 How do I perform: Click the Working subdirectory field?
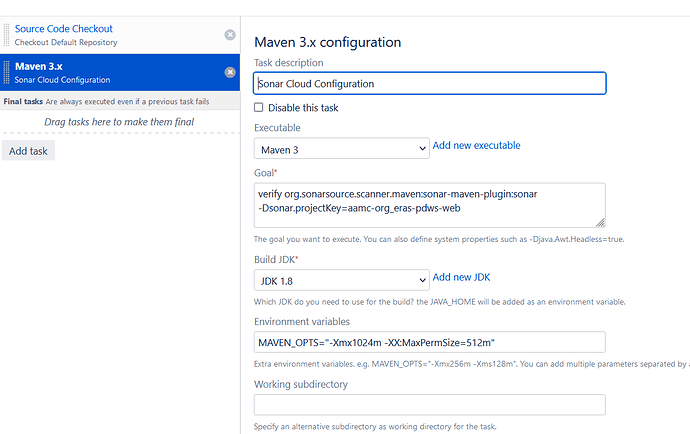click(430, 405)
